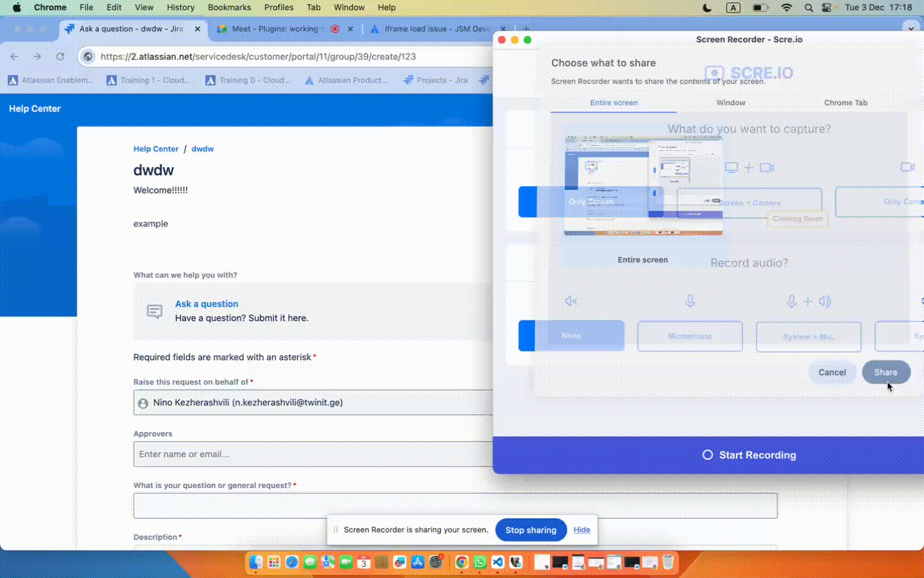
Task: Open Spotlight search in the menu bar
Action: pyautogui.click(x=809, y=8)
